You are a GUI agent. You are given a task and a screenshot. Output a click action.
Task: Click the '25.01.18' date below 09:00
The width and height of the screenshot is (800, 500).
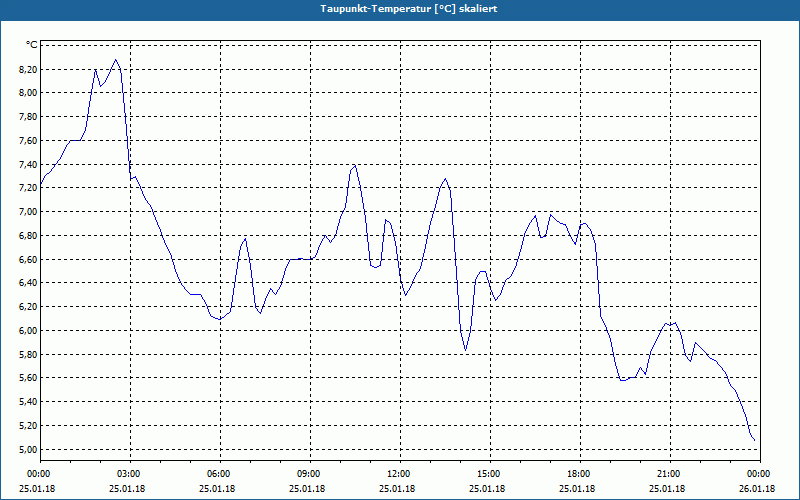point(307,489)
